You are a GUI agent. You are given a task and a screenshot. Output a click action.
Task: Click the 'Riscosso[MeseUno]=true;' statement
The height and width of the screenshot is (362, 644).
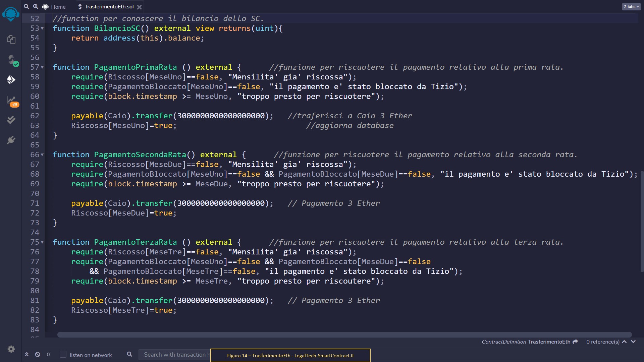pyautogui.click(x=124, y=125)
